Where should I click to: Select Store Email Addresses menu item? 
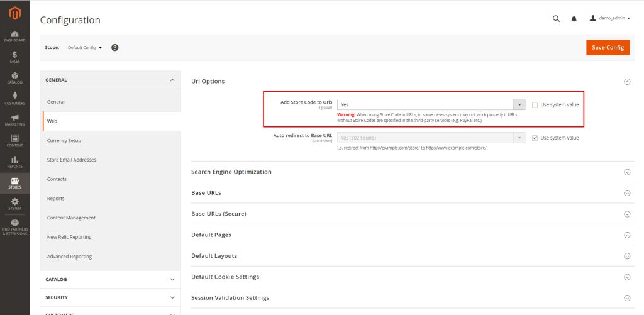[x=72, y=160]
